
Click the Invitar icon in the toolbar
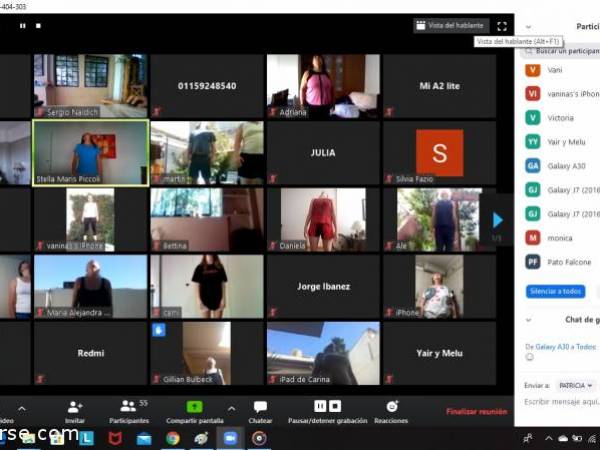click(75, 407)
